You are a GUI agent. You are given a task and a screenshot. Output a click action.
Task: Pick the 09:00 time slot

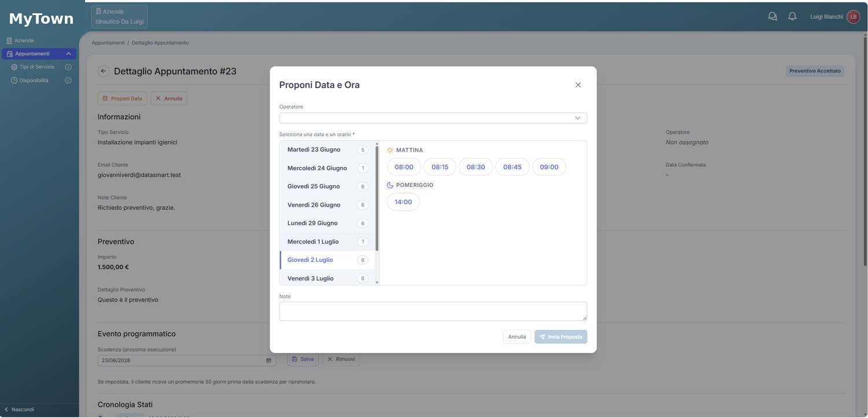tap(549, 167)
